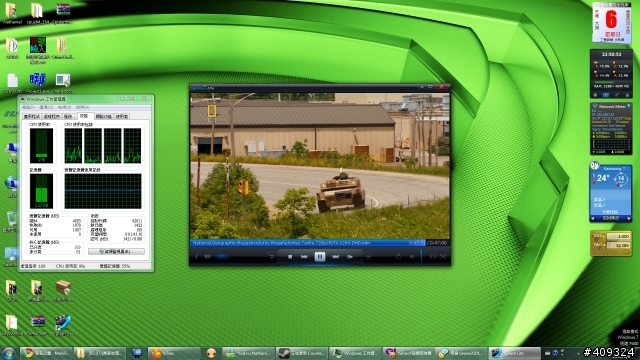Open the folder window in taskbar
Image resolution: width=640 pixels, height=360 pixels.
click(100, 353)
